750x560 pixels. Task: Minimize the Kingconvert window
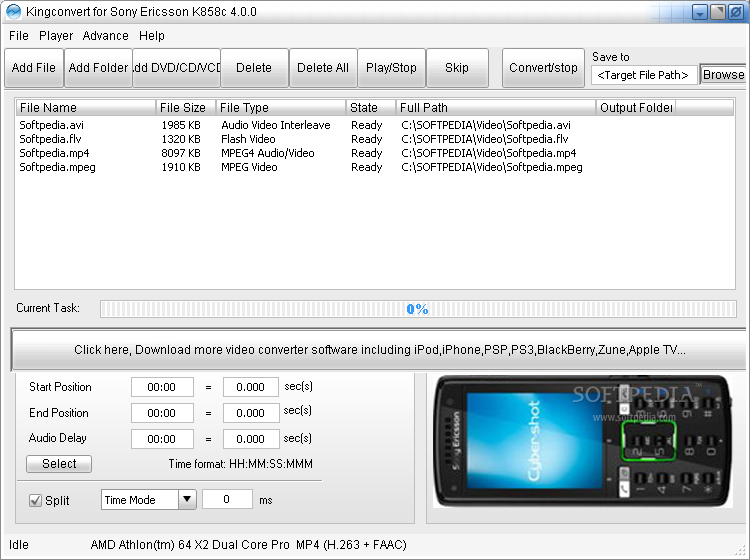(700, 12)
